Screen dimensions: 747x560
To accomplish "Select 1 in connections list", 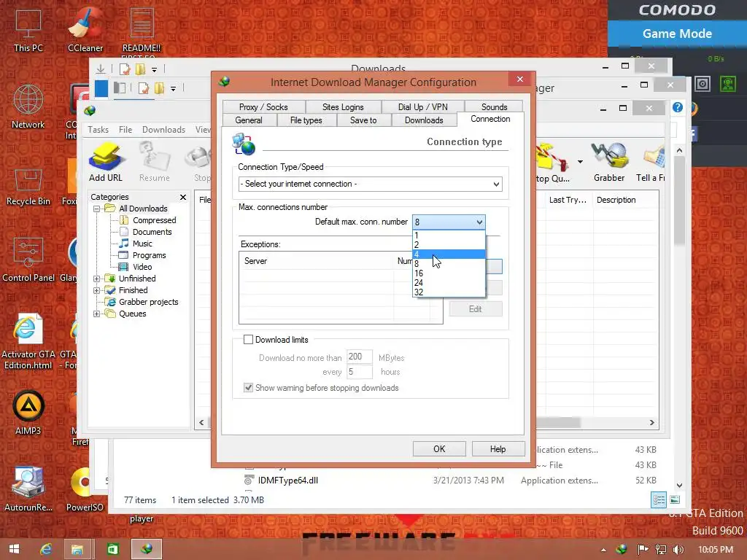I will pyautogui.click(x=449, y=236).
